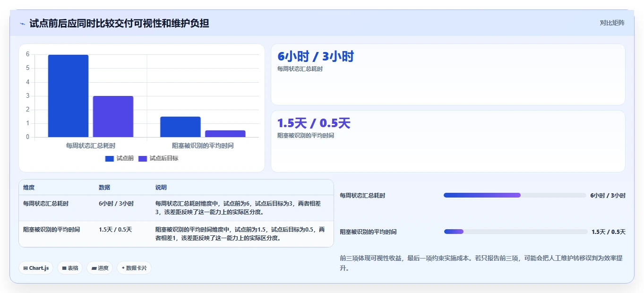Click the 每周状态汇总耗时 x-axis label in the chart
The image size is (644, 293).
pos(91,146)
